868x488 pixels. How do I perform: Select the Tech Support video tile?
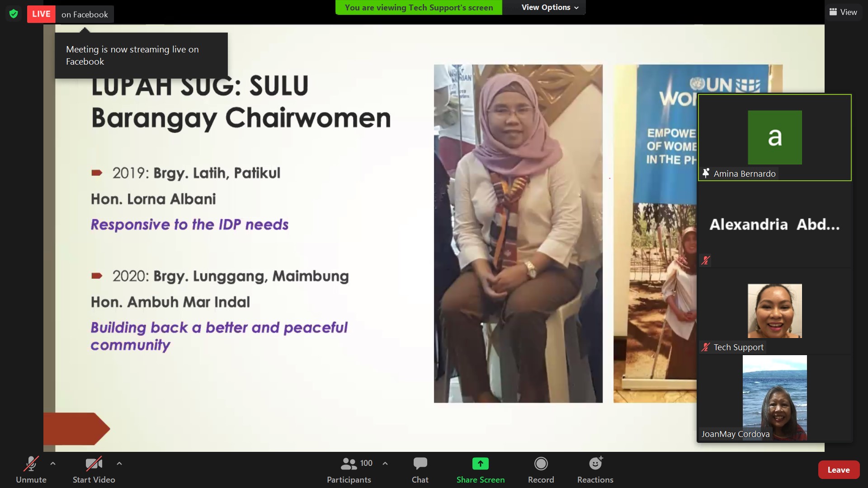click(x=774, y=311)
